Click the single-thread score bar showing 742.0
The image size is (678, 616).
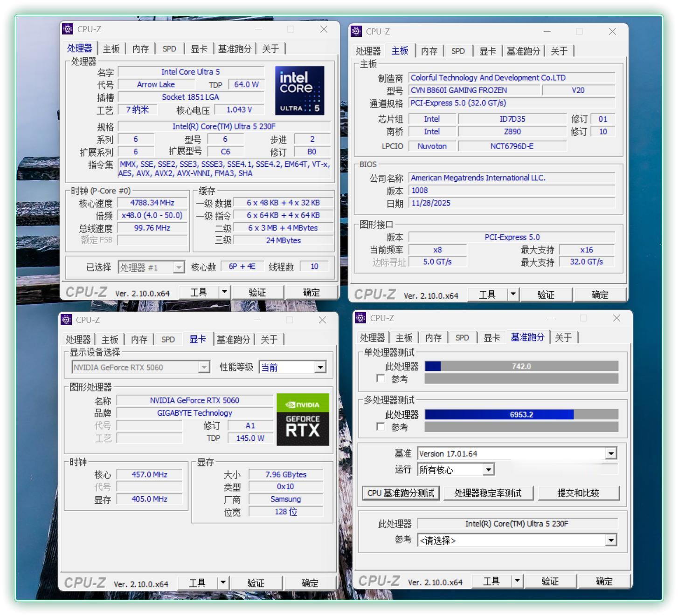pyautogui.click(x=521, y=366)
